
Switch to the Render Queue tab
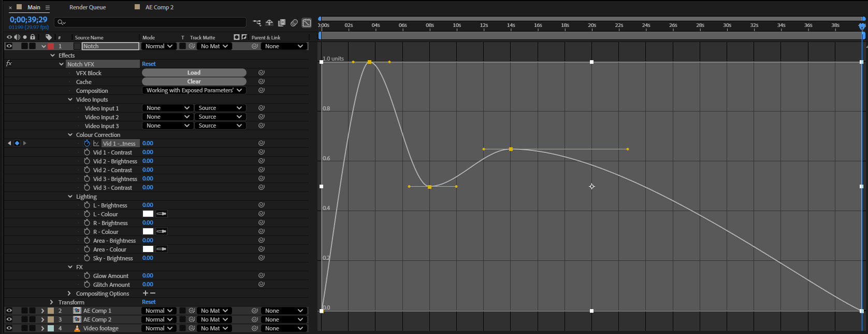[88, 7]
